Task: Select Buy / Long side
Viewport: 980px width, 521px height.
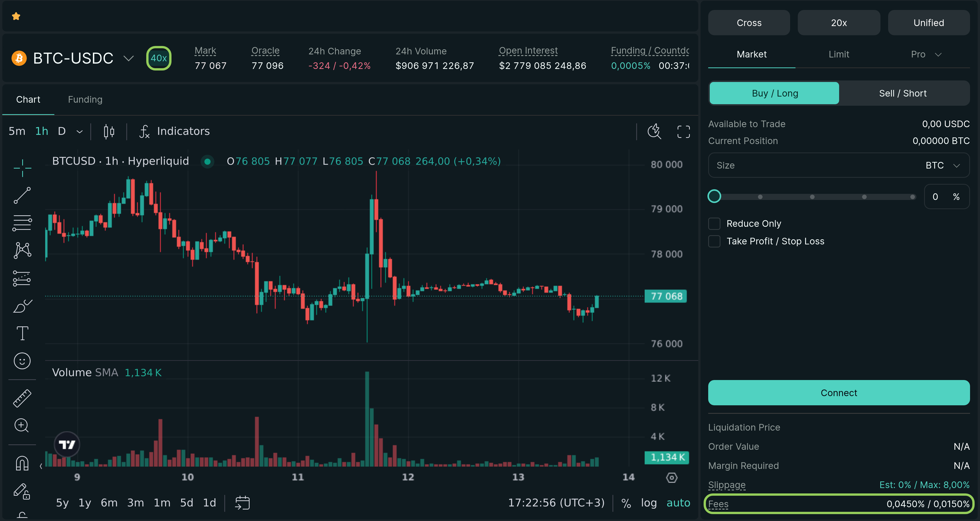Action: (x=775, y=93)
